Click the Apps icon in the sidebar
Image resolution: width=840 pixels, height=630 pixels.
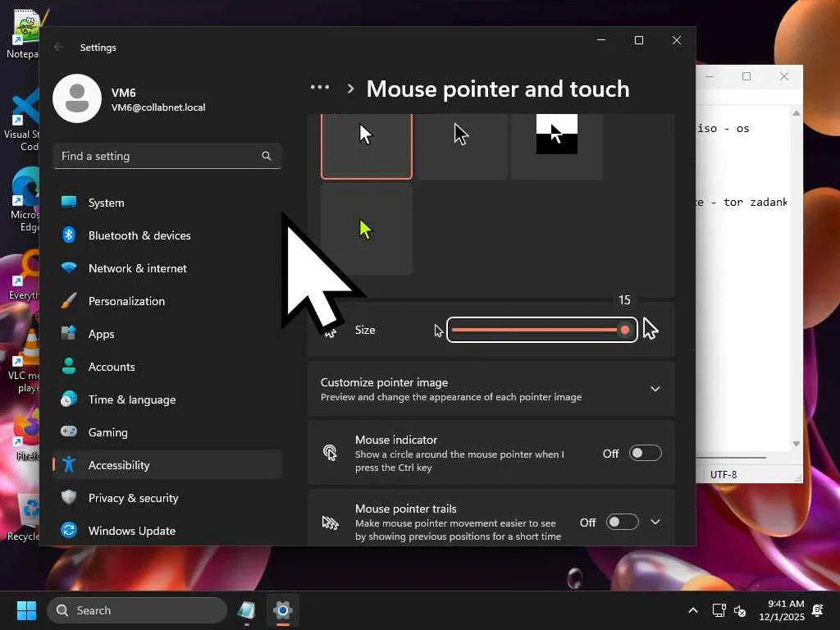[x=69, y=333]
